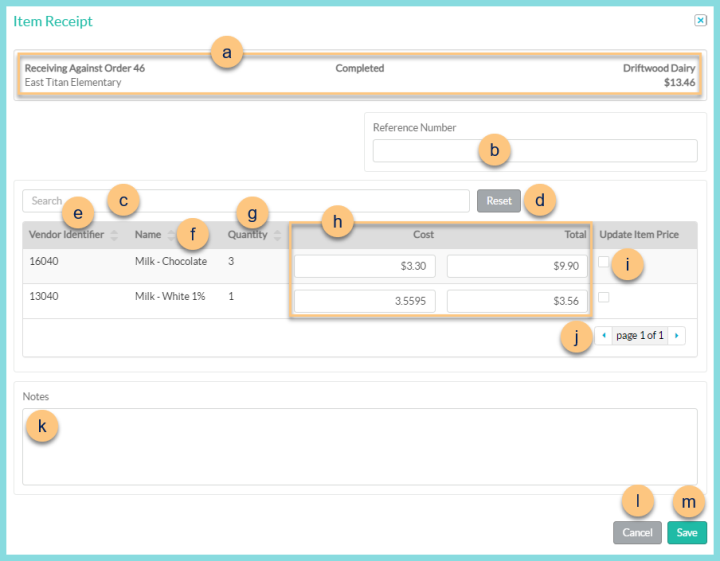This screenshot has height=561, width=720.
Task: Click the Vendor Identifier column header
Action: (67, 235)
